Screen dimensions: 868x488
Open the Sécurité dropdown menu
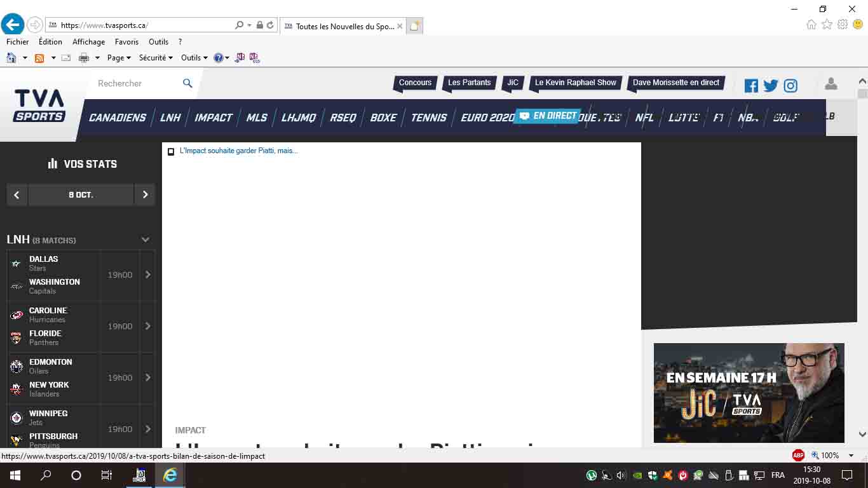[x=156, y=58]
